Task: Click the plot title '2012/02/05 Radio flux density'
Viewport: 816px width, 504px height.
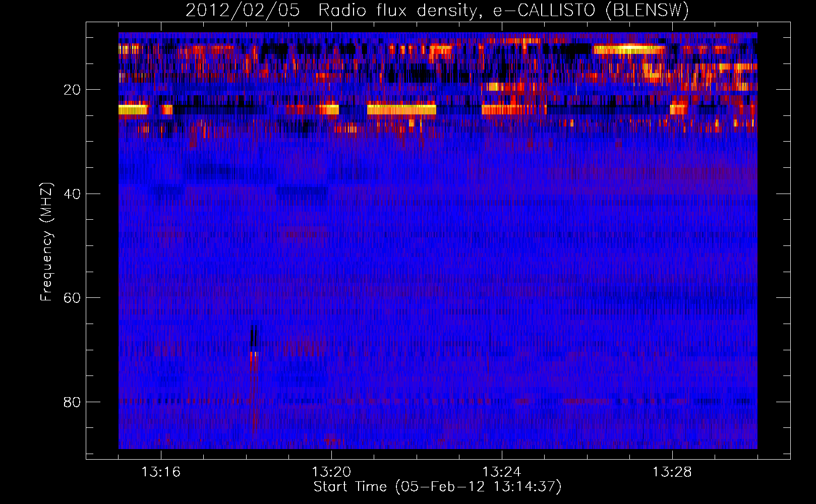Action: [x=437, y=11]
